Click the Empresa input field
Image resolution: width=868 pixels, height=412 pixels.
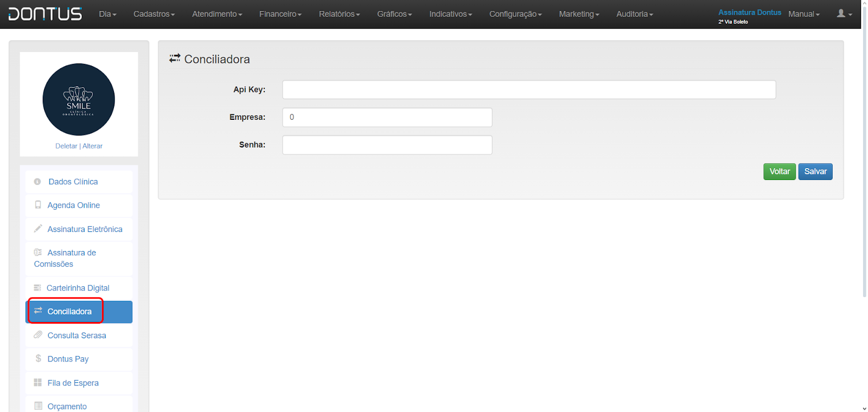[387, 117]
